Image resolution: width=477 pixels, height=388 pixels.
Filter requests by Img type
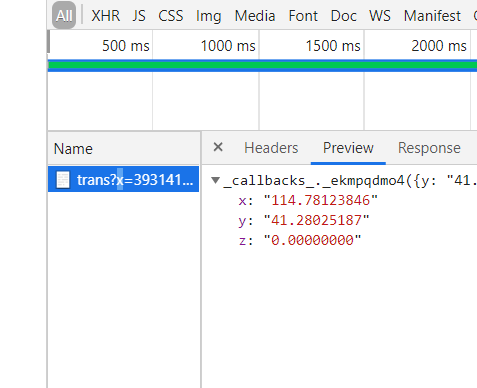click(x=209, y=16)
